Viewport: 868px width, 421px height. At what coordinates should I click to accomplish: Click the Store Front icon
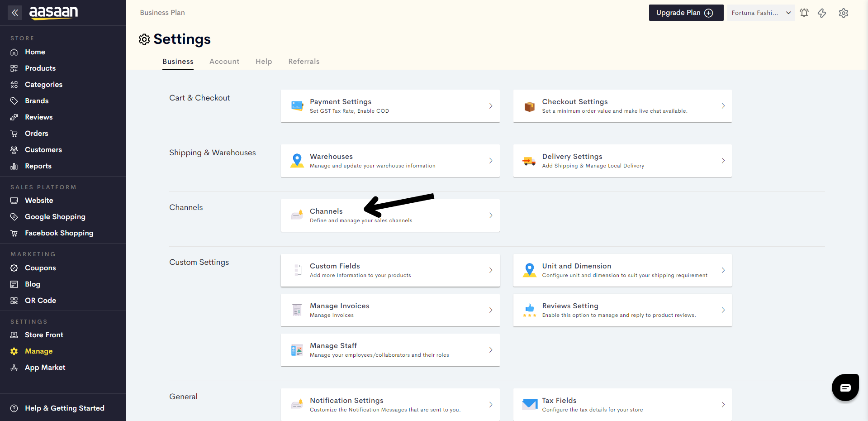[14, 335]
